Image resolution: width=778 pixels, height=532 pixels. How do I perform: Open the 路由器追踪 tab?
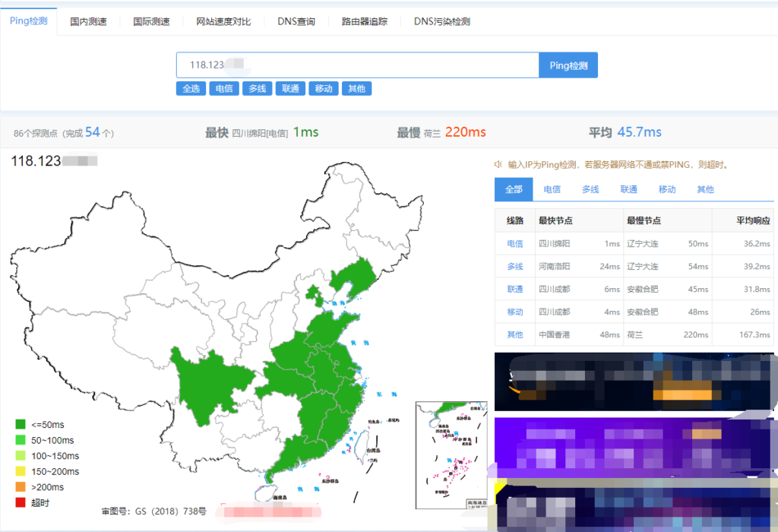364,21
